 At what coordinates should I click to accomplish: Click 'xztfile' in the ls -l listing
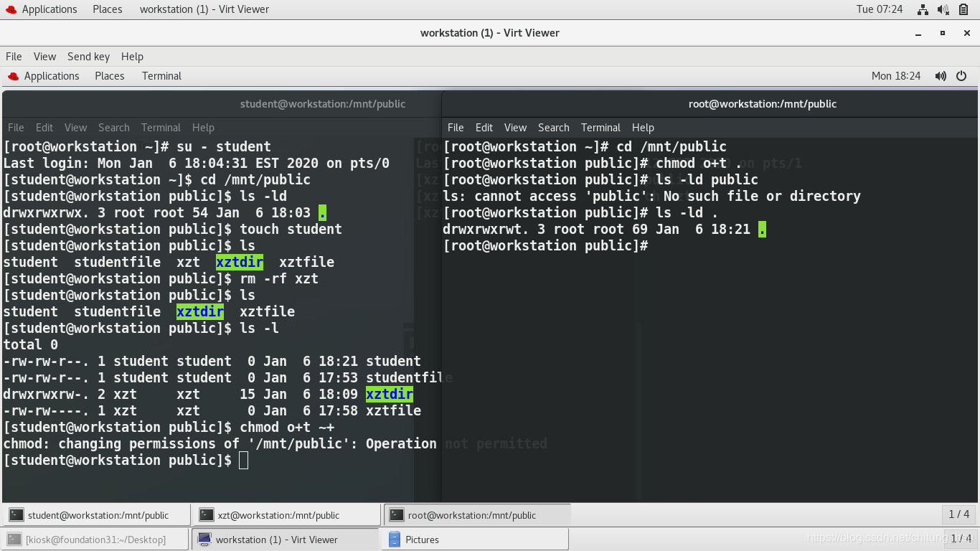coord(393,411)
